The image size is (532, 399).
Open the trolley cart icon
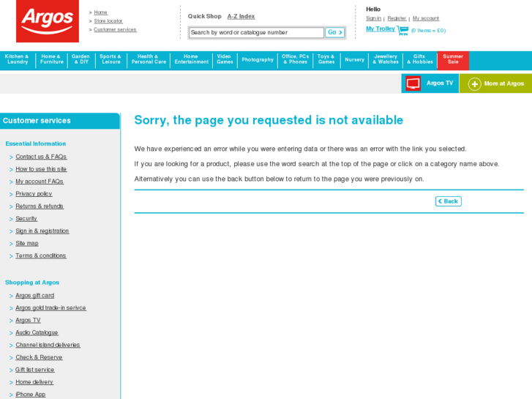(402, 30)
